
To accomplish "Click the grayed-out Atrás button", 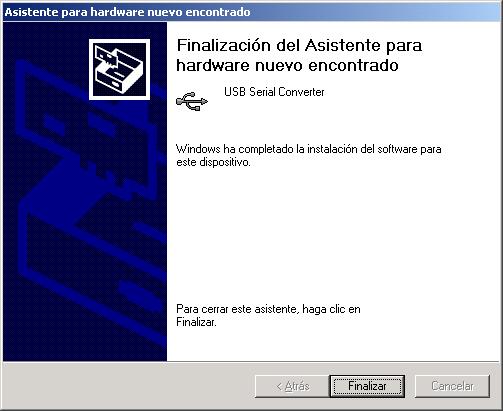I will [x=292, y=386].
